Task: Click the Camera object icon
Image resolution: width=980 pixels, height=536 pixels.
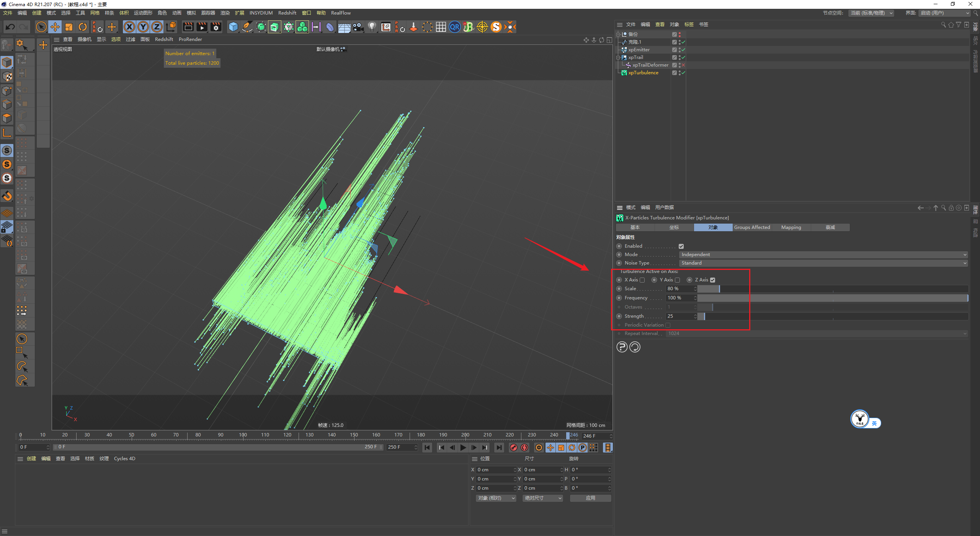Action: (x=358, y=27)
